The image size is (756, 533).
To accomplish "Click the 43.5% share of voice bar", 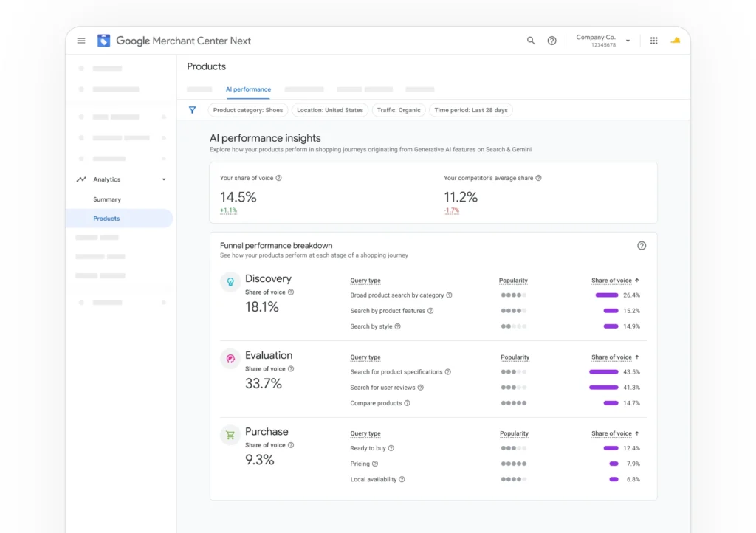I will [604, 371].
